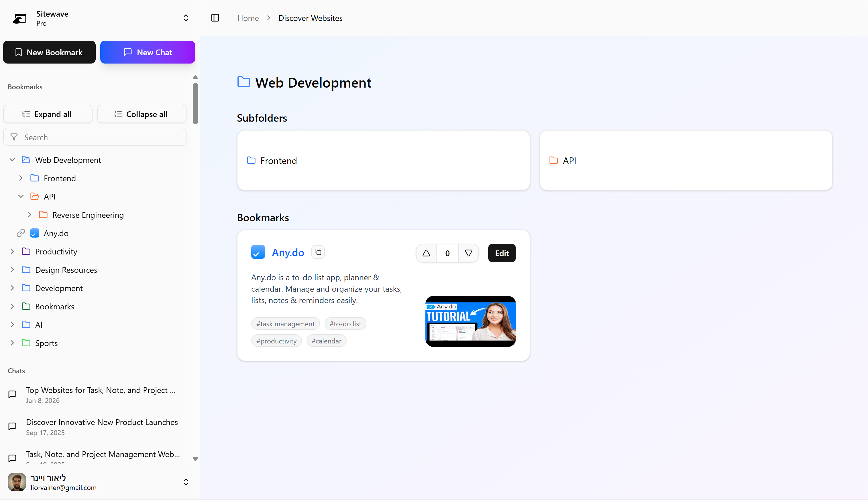Open the Any.do tutorial thumbnail
Screen dimensions: 868x500
tap(470, 321)
